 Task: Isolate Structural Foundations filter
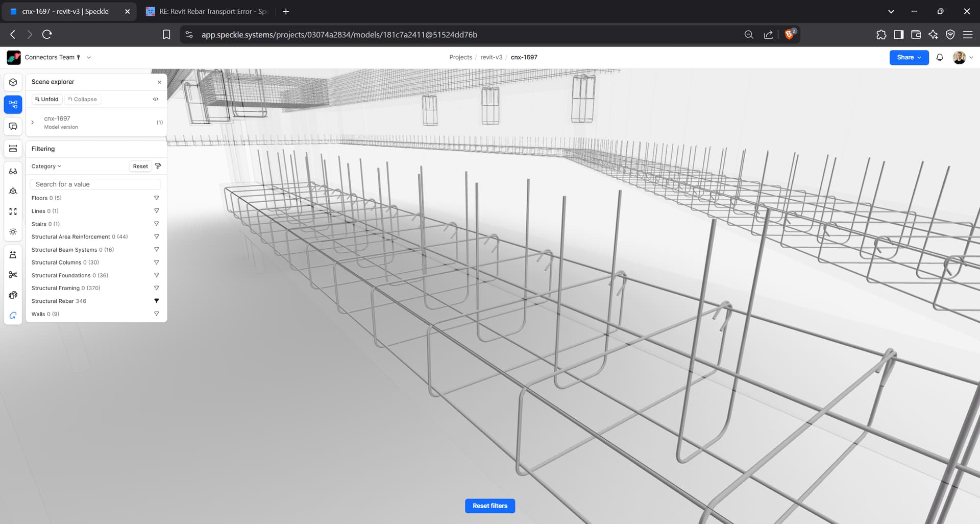point(157,275)
